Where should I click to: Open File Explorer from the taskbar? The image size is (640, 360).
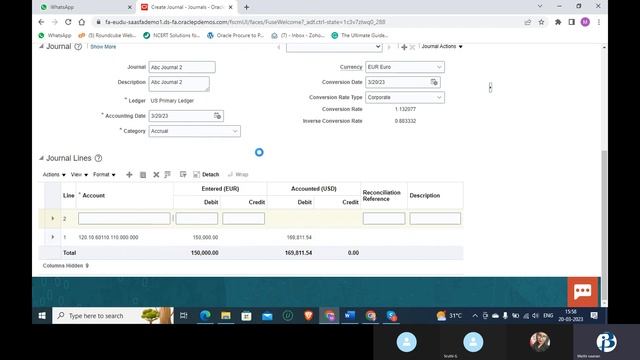pyautogui.click(x=226, y=316)
